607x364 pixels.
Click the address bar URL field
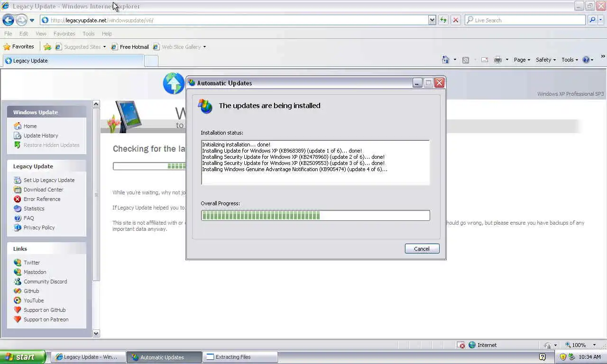[235, 20]
